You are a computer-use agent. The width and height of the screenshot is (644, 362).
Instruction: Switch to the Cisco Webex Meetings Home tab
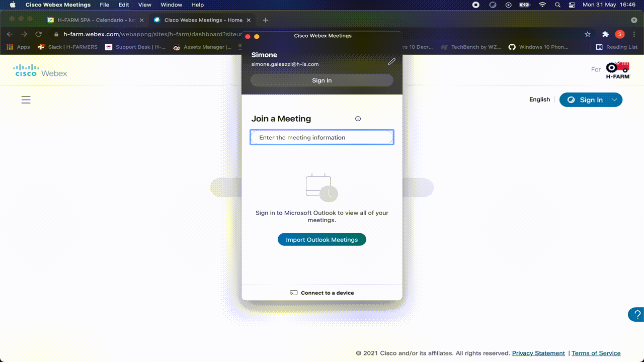click(202, 20)
